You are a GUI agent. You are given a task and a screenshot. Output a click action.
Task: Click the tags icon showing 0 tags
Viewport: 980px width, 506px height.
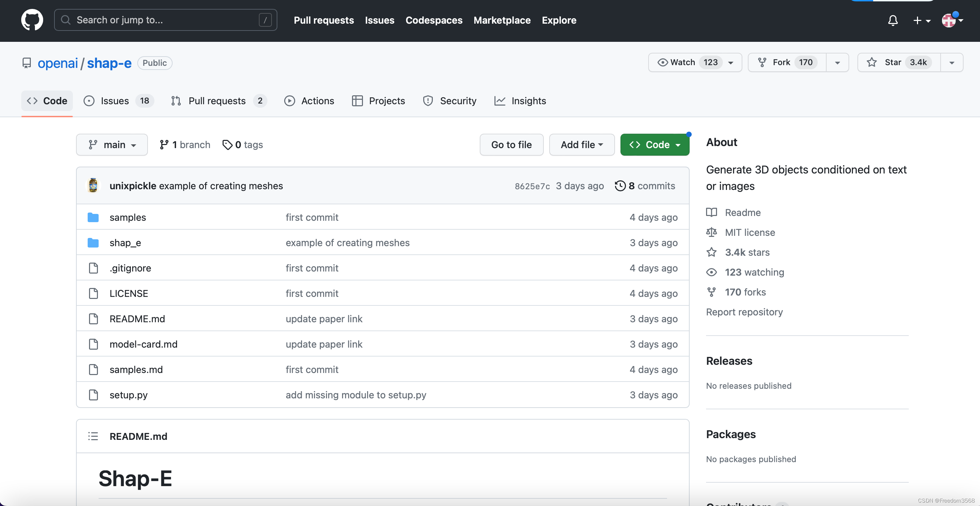pyautogui.click(x=227, y=145)
